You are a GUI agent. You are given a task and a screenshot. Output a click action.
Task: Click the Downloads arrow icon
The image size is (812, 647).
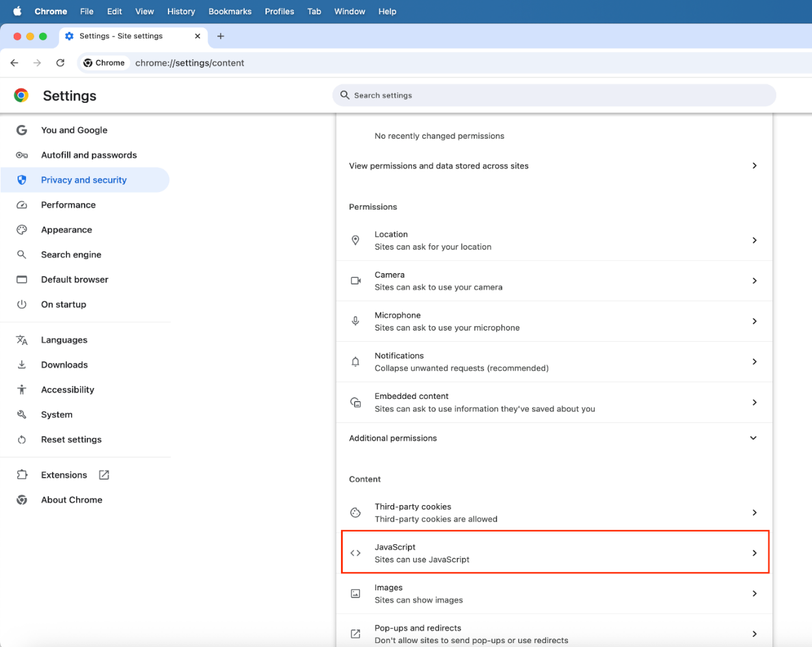point(21,365)
